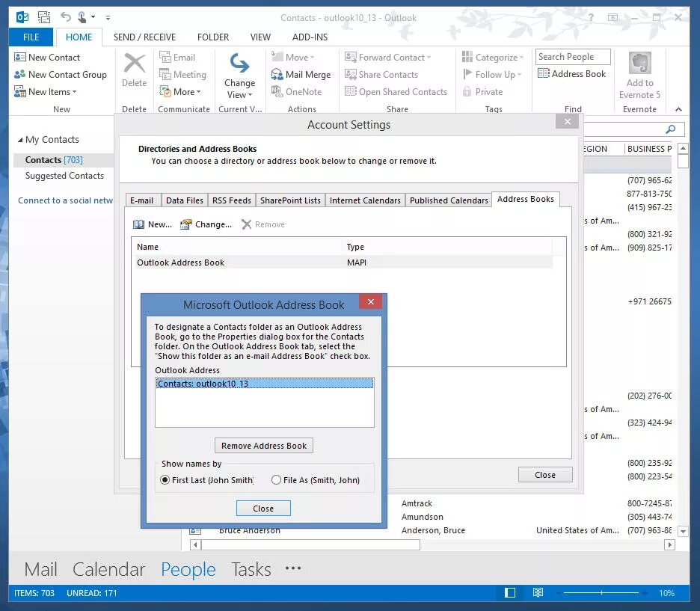The width and height of the screenshot is (700, 611).
Task: Open the Data Files settings tab
Action: (185, 200)
